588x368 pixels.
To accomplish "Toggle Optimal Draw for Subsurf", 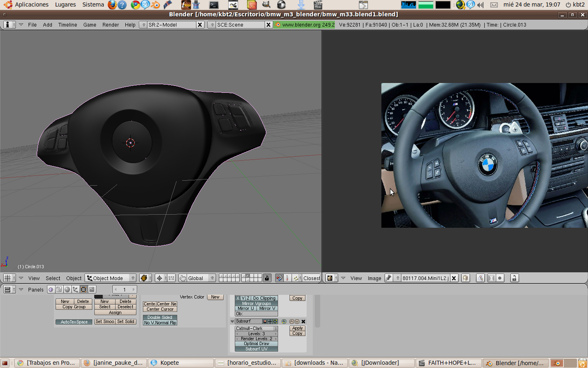I will pyautogui.click(x=256, y=344).
